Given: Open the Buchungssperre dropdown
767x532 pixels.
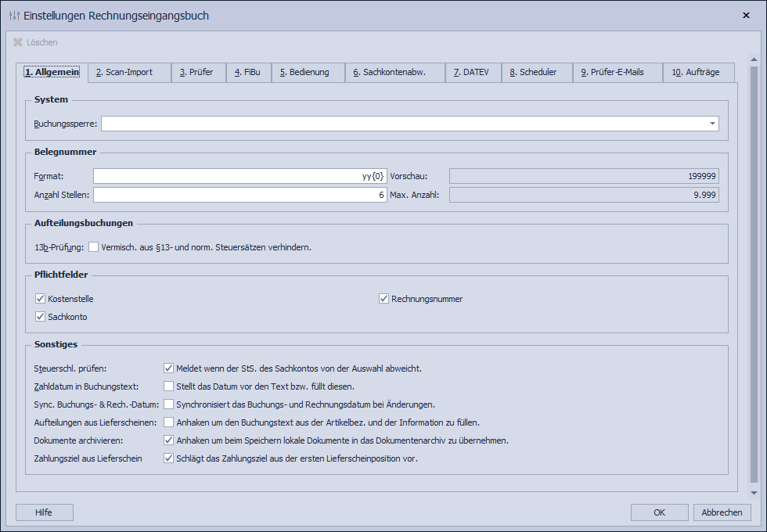Looking at the screenshot, I should [x=712, y=124].
